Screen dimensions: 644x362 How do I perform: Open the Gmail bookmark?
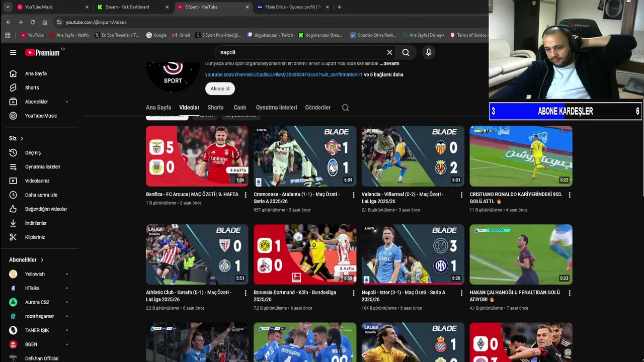click(x=181, y=35)
